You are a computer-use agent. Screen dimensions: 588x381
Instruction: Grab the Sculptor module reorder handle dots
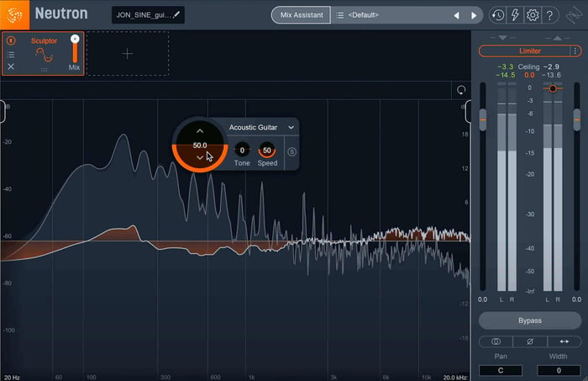(44, 70)
